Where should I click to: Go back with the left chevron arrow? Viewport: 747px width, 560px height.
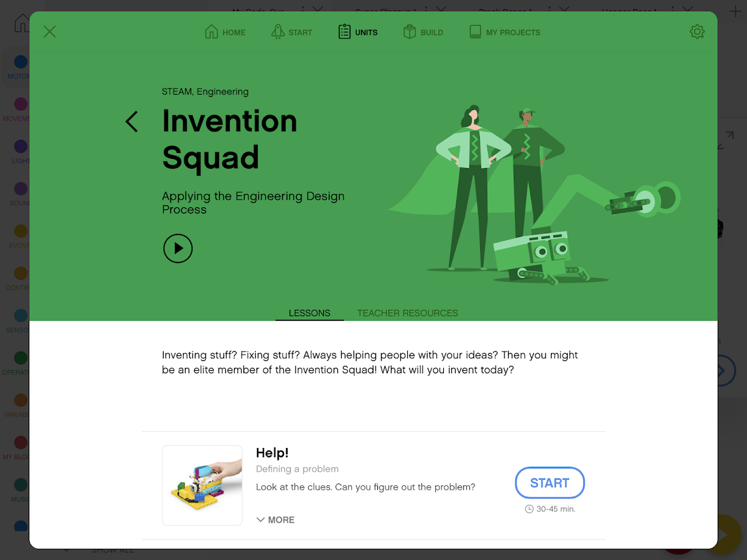[131, 121]
